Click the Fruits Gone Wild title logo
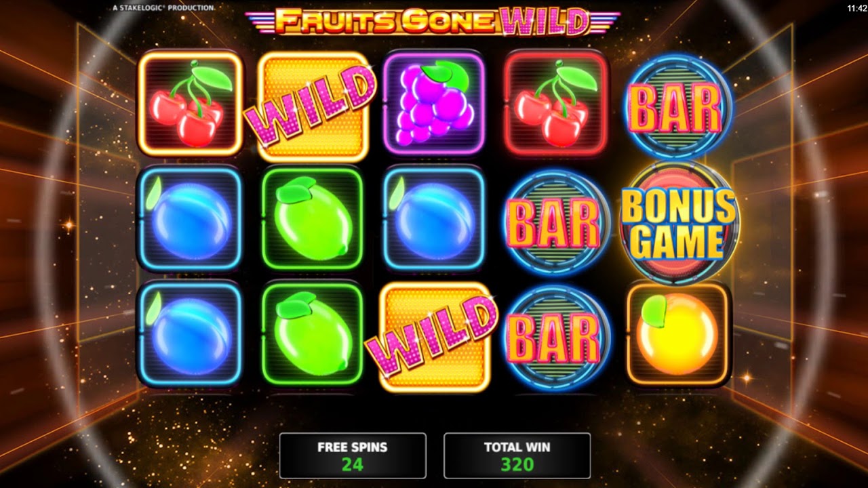The width and height of the screenshot is (868, 488). click(x=434, y=20)
